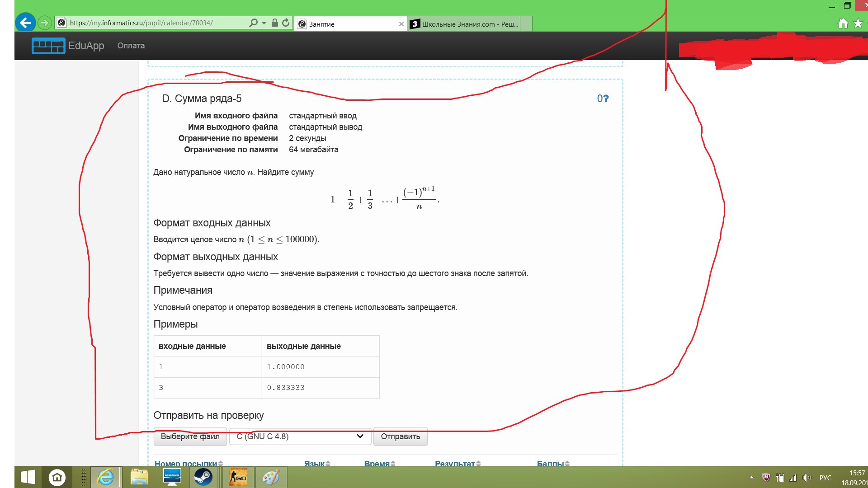Show hidden system tray icons
The height and width of the screenshot is (488, 868).
tap(751, 478)
